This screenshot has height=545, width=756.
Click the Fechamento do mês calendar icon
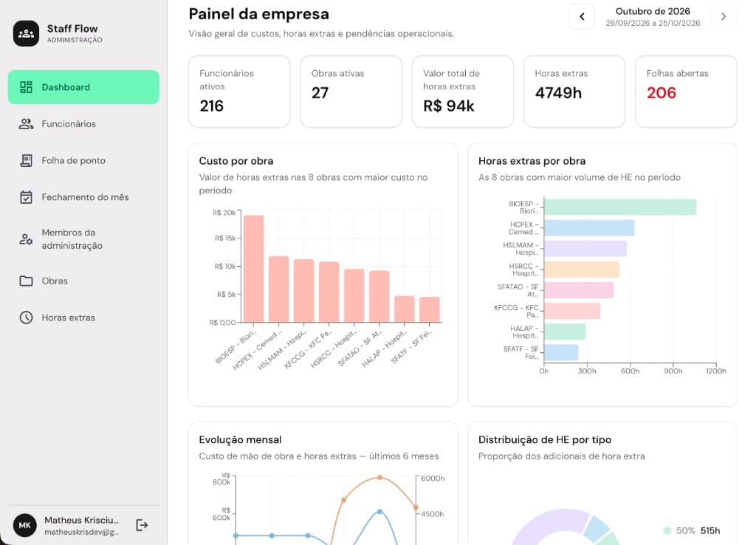click(26, 197)
